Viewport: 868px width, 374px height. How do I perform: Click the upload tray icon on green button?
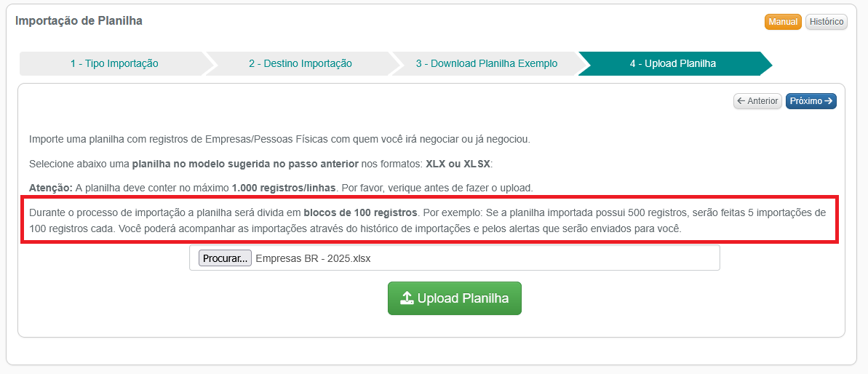click(x=407, y=299)
